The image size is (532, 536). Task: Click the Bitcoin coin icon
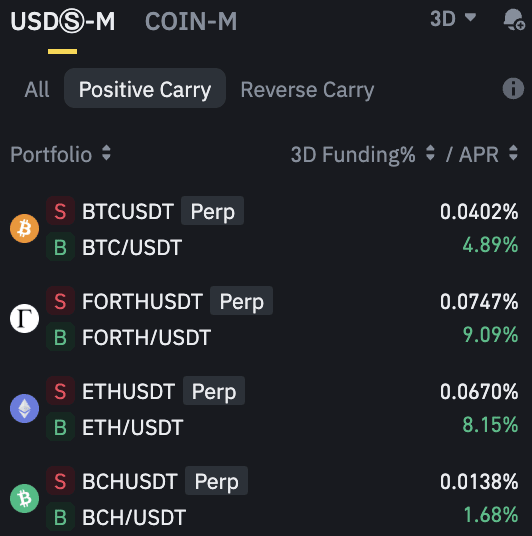coord(24,228)
